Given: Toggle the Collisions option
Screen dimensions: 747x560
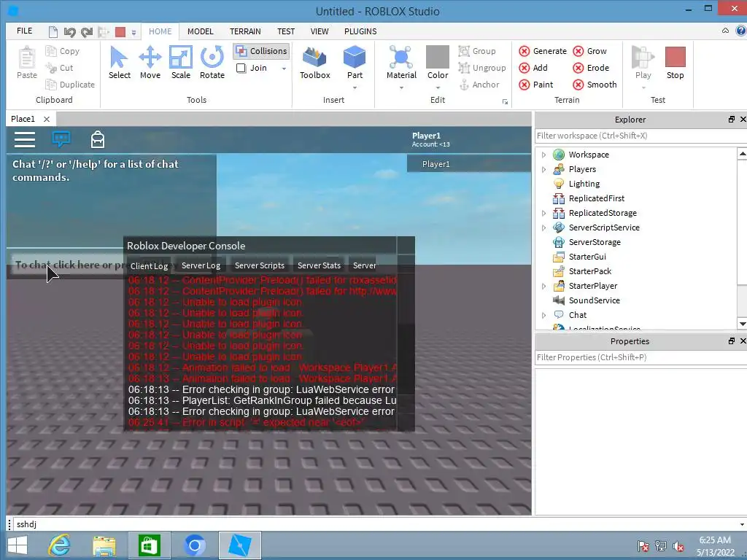Looking at the screenshot, I should pyautogui.click(x=262, y=51).
